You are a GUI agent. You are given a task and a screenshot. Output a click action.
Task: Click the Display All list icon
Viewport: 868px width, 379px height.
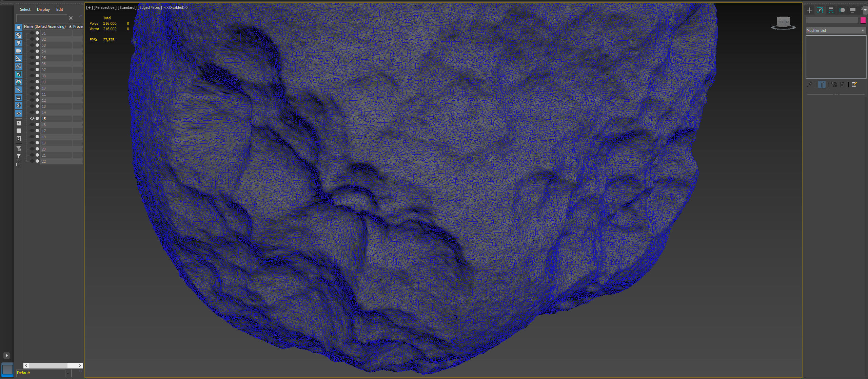(x=19, y=123)
